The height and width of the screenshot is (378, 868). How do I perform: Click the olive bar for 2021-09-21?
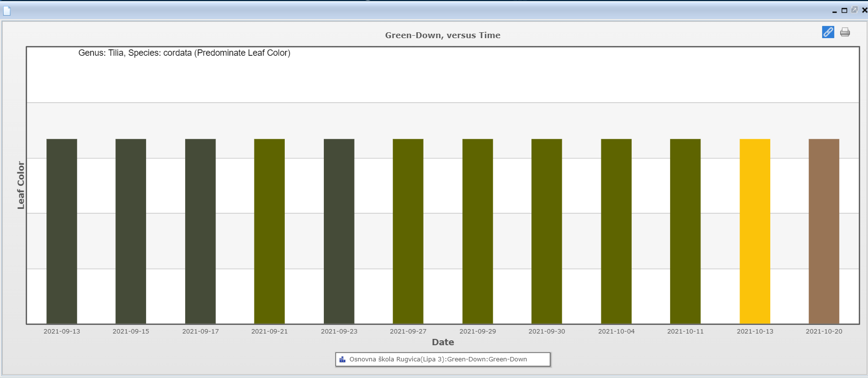pyautogui.click(x=269, y=231)
